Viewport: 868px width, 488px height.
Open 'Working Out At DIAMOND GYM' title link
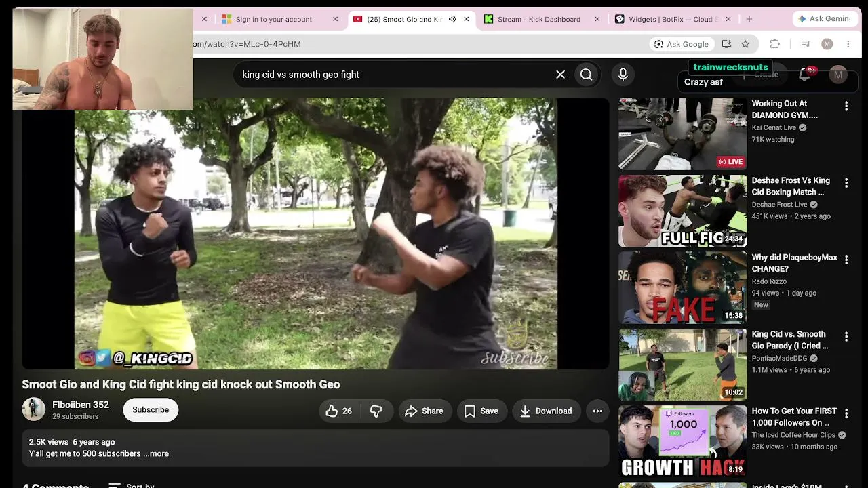click(785, 110)
